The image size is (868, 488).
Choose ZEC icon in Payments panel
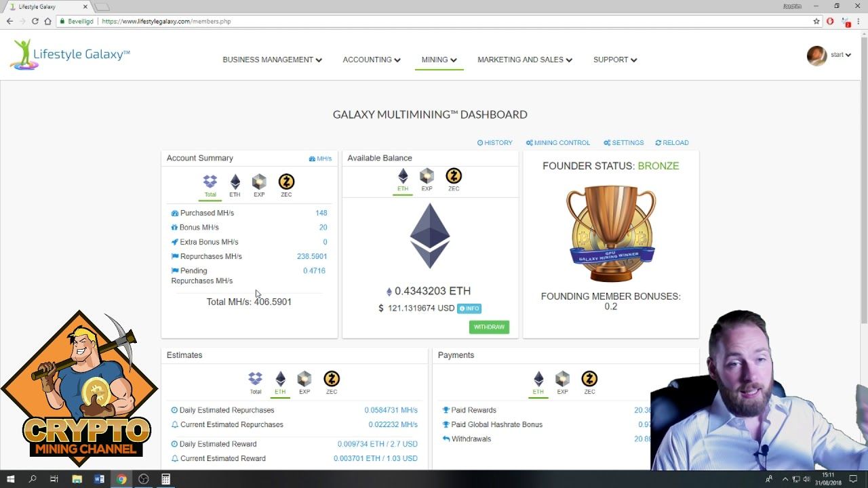(x=589, y=378)
